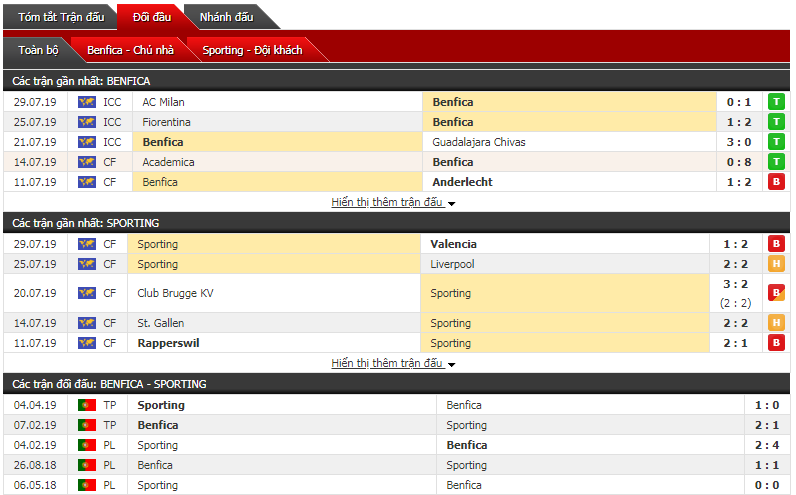Click the flag icon in Academica row
Viewport: 796px width, 495px height.
tap(87, 162)
